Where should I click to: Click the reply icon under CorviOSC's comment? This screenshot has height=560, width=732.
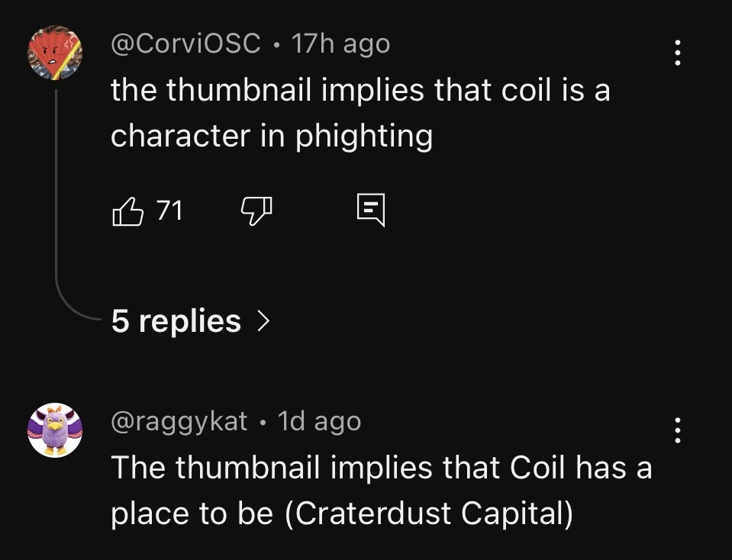(371, 211)
